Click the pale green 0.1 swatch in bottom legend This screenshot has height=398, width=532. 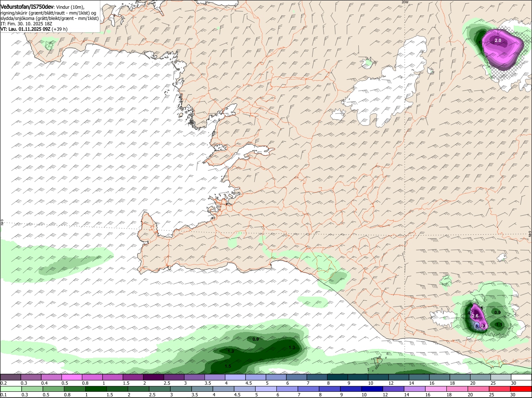(11, 389)
